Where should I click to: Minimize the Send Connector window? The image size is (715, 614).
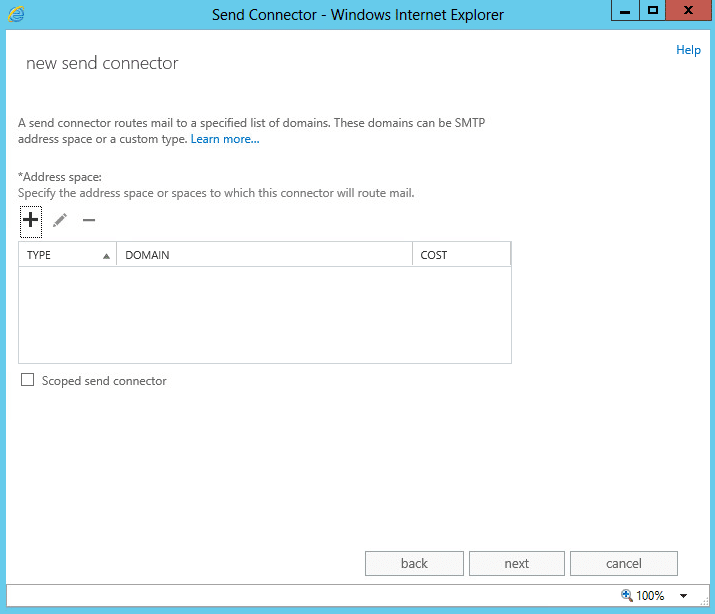[x=625, y=12]
